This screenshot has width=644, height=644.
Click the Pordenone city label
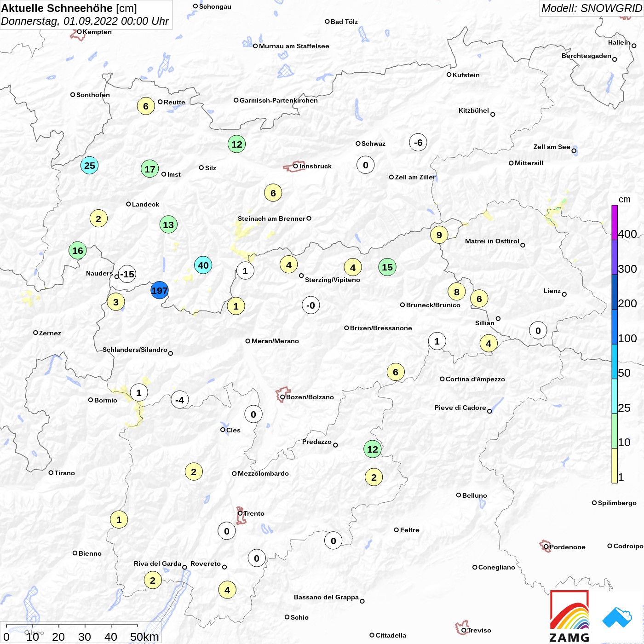click(x=568, y=547)
